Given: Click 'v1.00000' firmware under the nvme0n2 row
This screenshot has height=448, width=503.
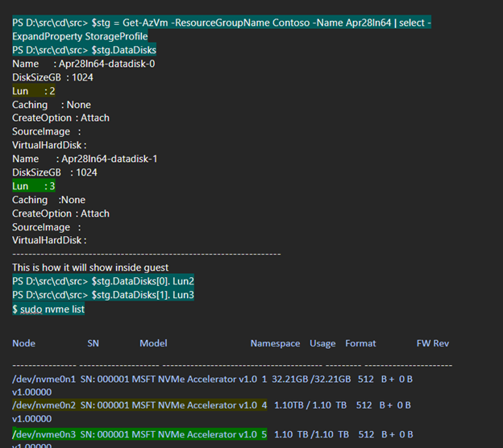Looking at the screenshot, I should (31, 418).
